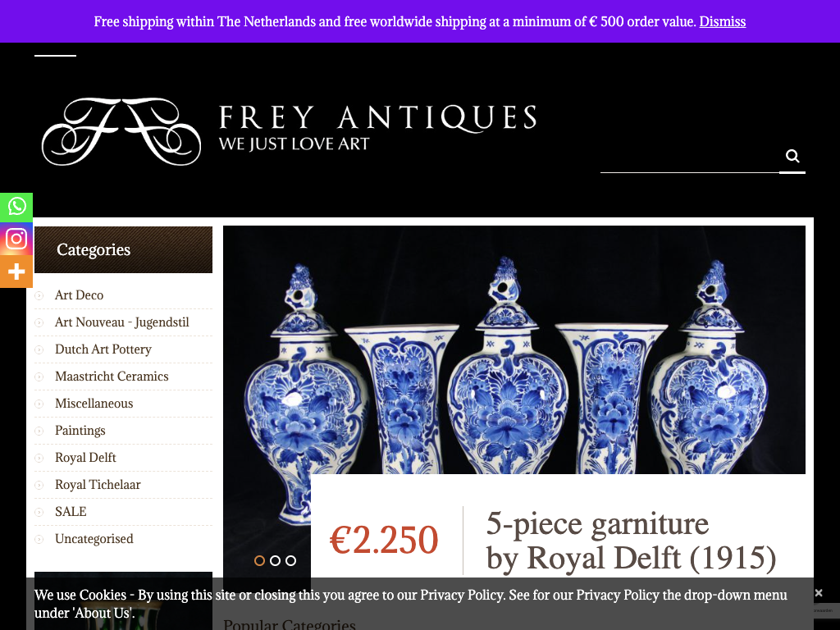Open Maastricht Ceramics category
840x630 pixels.
coord(112,376)
